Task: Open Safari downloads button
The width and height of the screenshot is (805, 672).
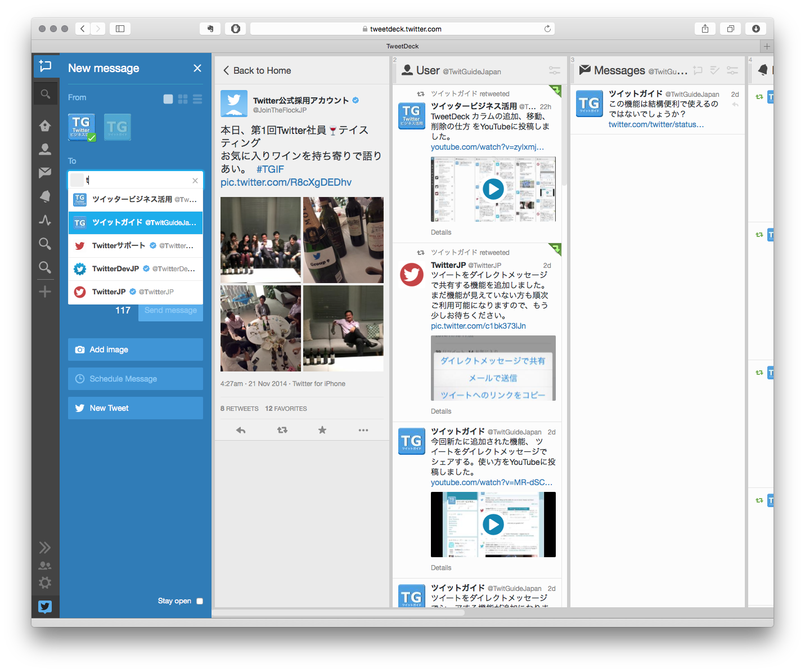Action: (755, 29)
